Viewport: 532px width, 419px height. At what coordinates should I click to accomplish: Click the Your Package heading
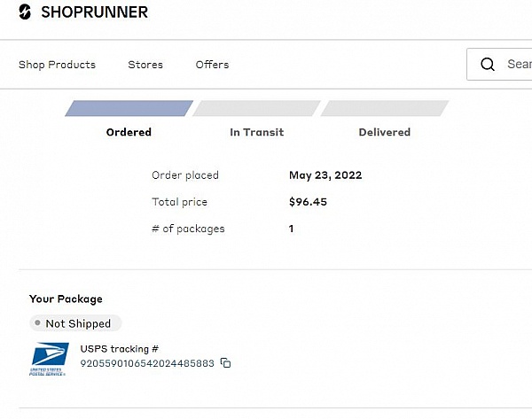coord(66,299)
